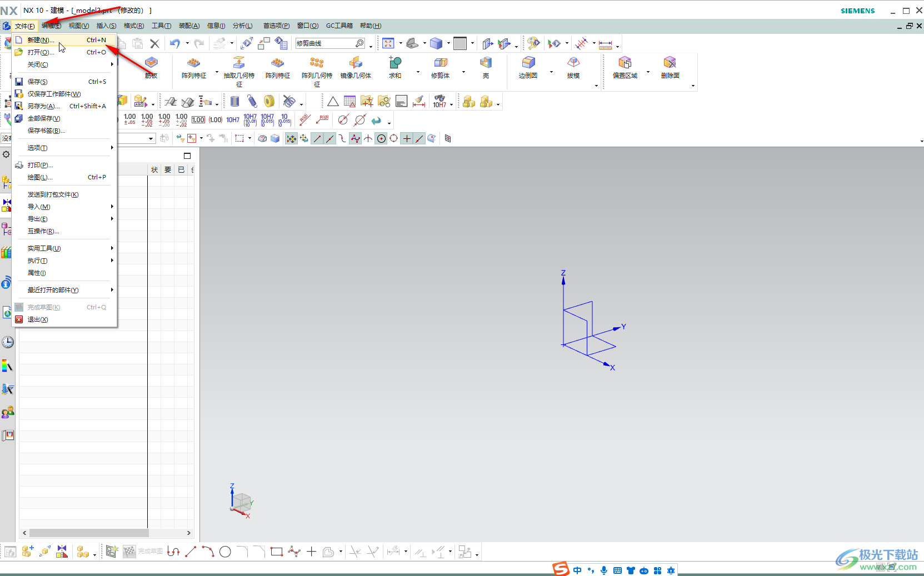The height and width of the screenshot is (576, 924).
Task: Click the measure distance ruler icon
Action: (x=606, y=44)
